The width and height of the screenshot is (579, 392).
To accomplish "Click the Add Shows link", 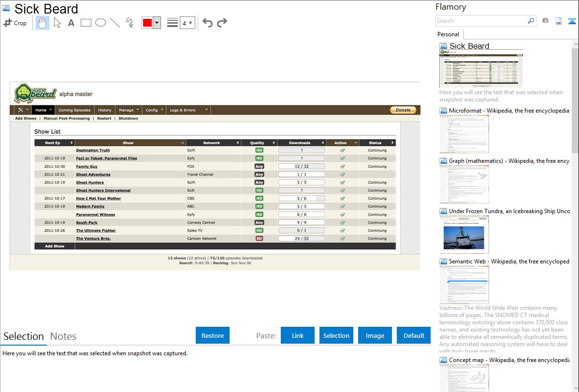I will click(x=26, y=118).
